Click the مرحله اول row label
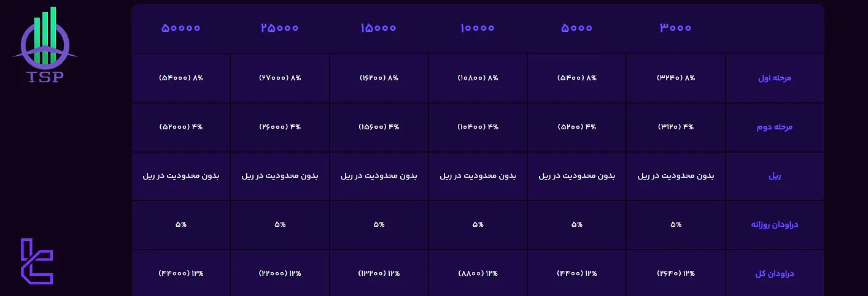 [775, 78]
